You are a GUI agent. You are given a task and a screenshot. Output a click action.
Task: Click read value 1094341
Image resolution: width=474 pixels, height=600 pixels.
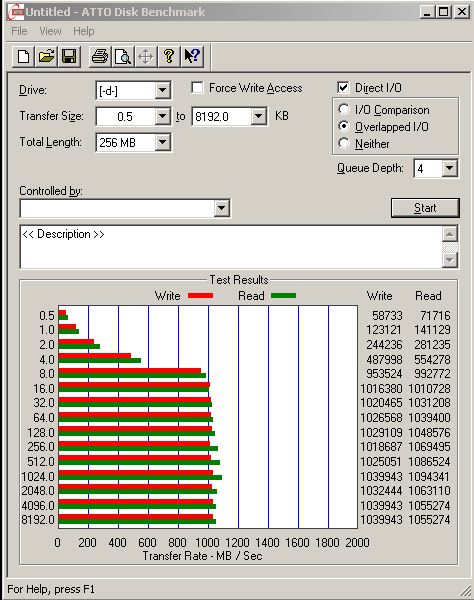(429, 477)
